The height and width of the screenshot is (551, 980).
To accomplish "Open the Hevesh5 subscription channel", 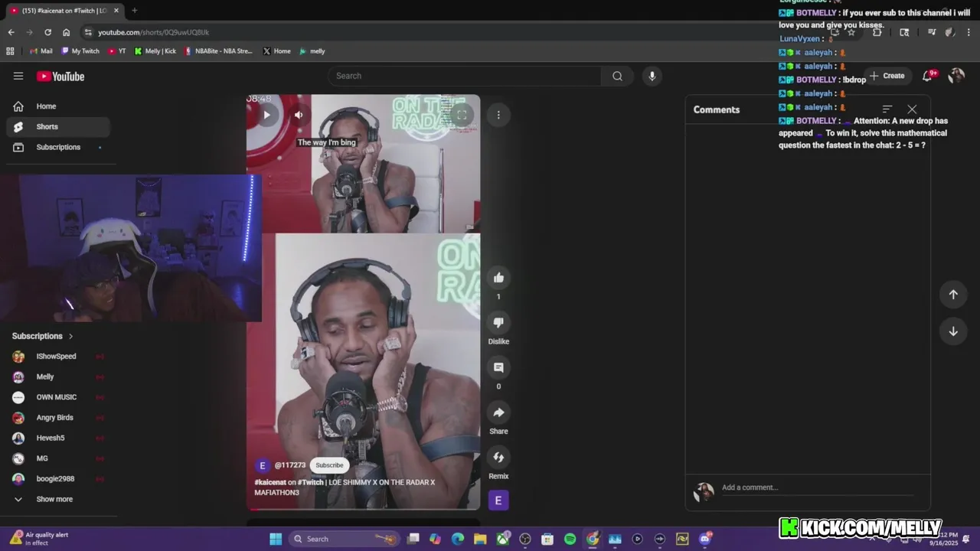I will coord(58,438).
